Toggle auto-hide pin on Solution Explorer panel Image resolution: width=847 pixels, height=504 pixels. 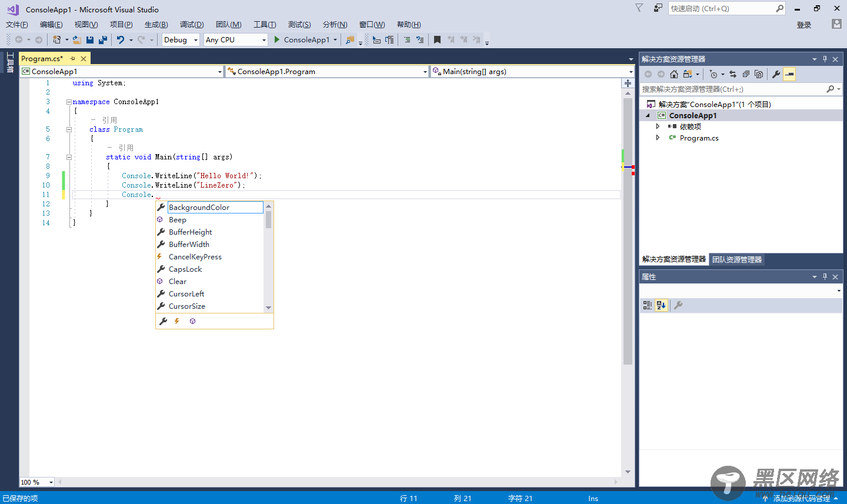[825, 59]
